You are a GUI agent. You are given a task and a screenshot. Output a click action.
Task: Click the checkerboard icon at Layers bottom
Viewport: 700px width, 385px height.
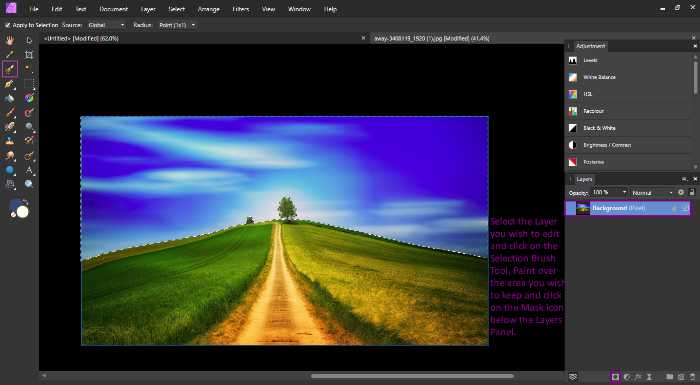point(574,377)
